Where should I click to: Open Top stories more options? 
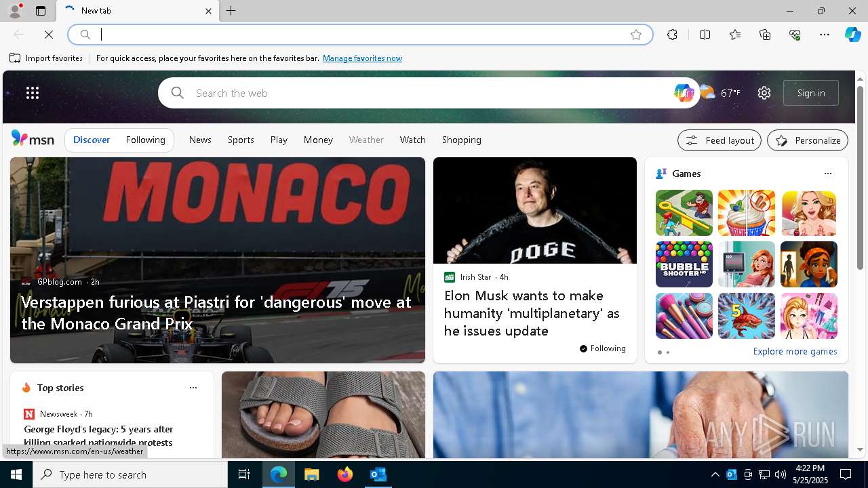coord(193,388)
